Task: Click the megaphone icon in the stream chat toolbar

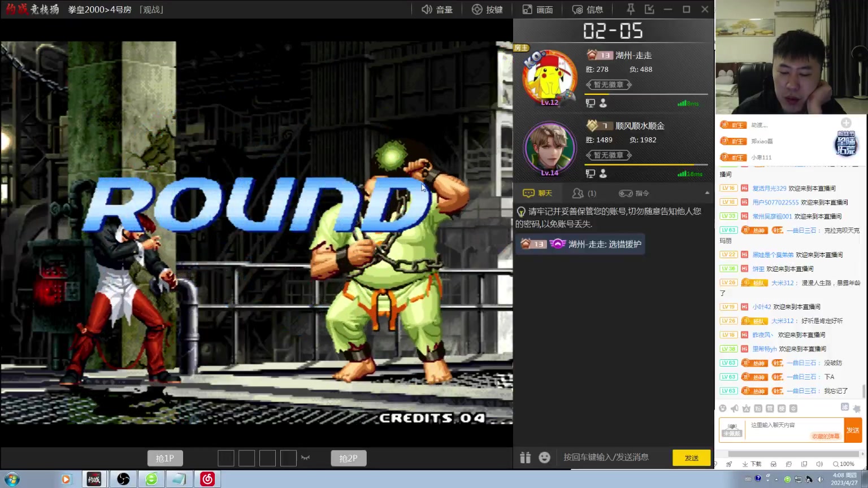Action: pos(735,408)
